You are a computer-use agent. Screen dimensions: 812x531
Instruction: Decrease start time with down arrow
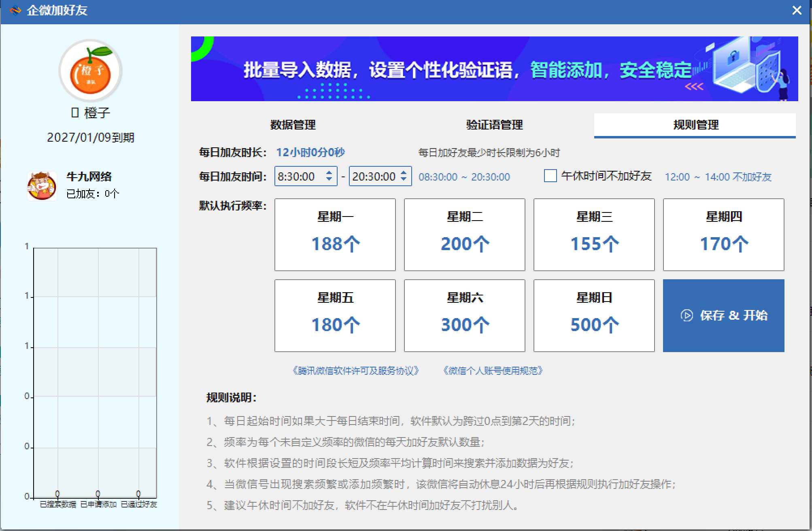[x=329, y=179]
